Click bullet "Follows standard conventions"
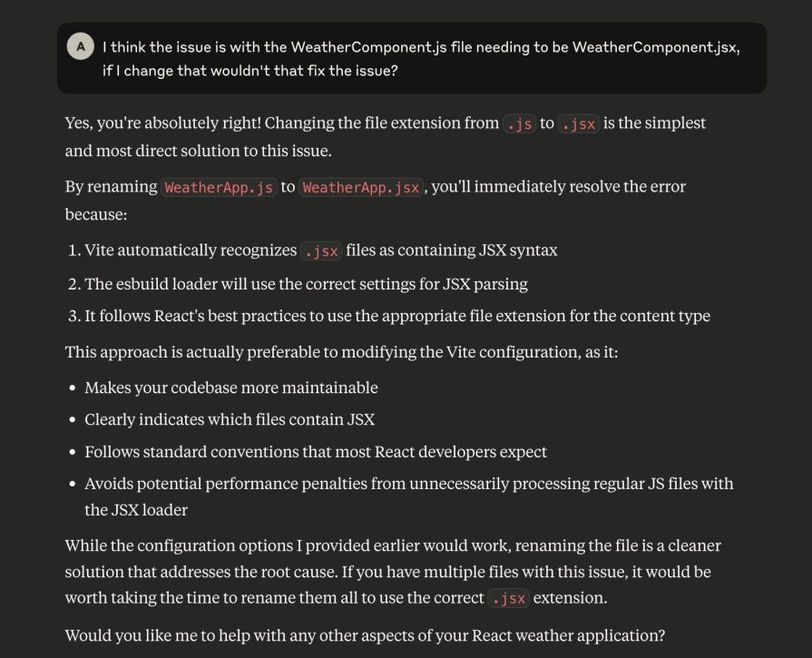The width and height of the screenshot is (812, 658). click(x=316, y=451)
